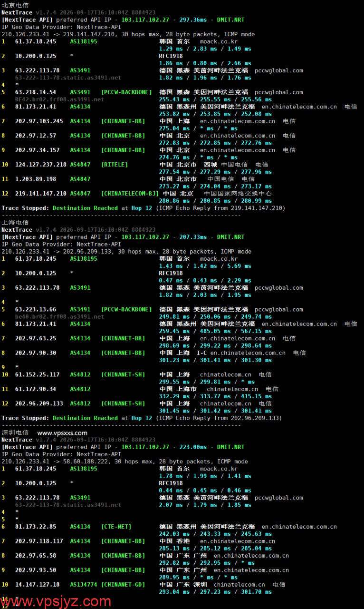This screenshot has height=609, width=364.
Task: Click the 香港 location text in hop 7
Action: (183, 541)
